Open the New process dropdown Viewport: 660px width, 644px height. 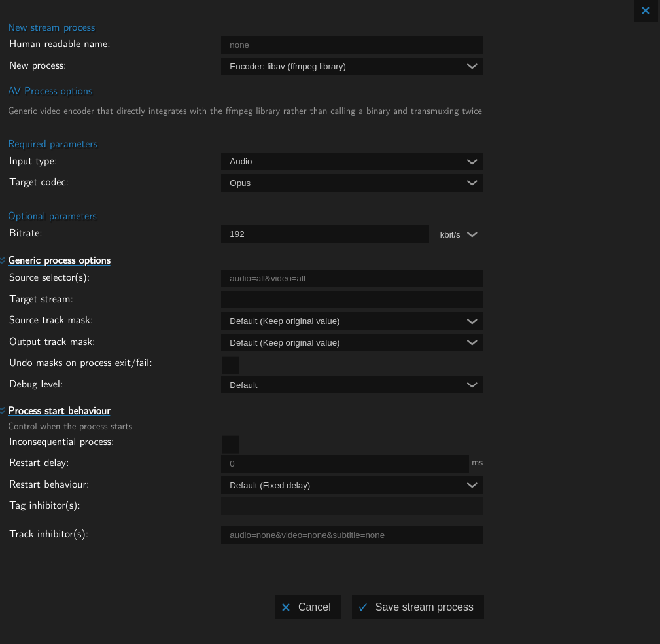351,66
